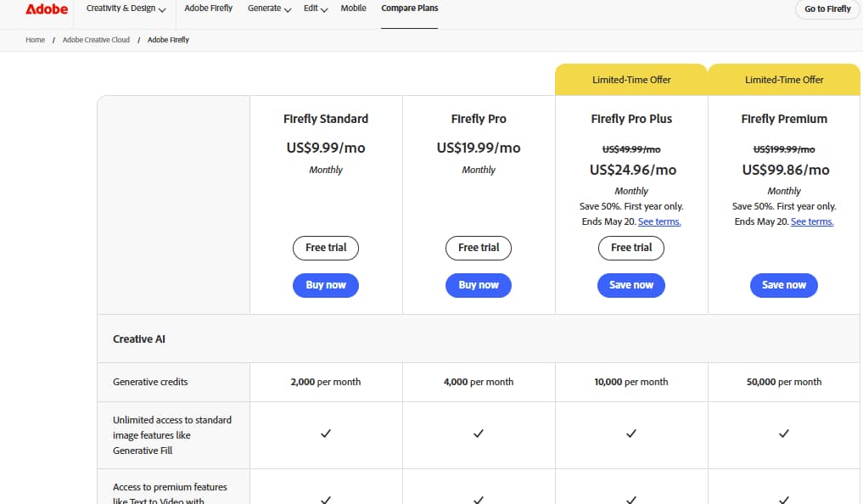Click struck-through US$49.99/mo price
The height and width of the screenshot is (504, 863).
[631, 149]
